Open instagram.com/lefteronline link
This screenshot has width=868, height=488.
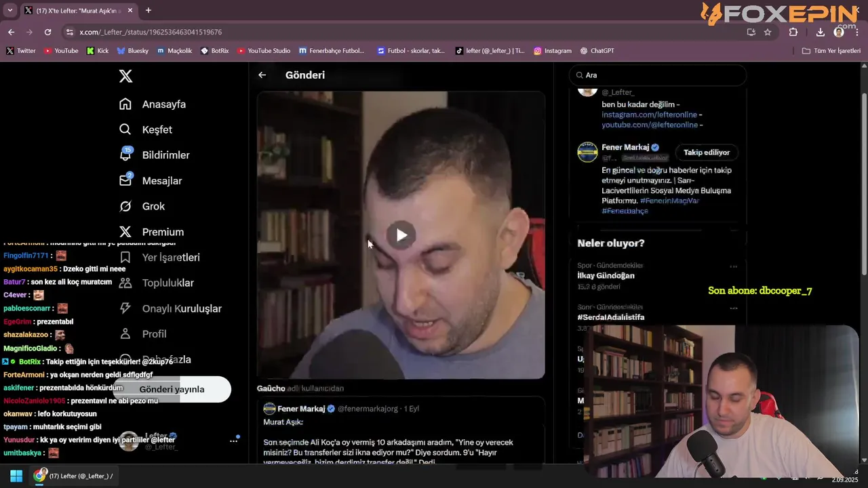click(x=649, y=115)
